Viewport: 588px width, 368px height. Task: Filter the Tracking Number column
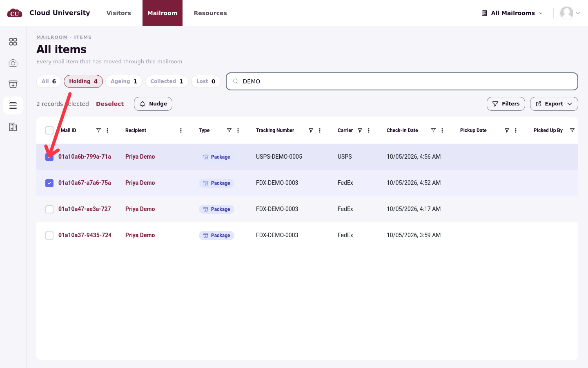[x=311, y=130]
